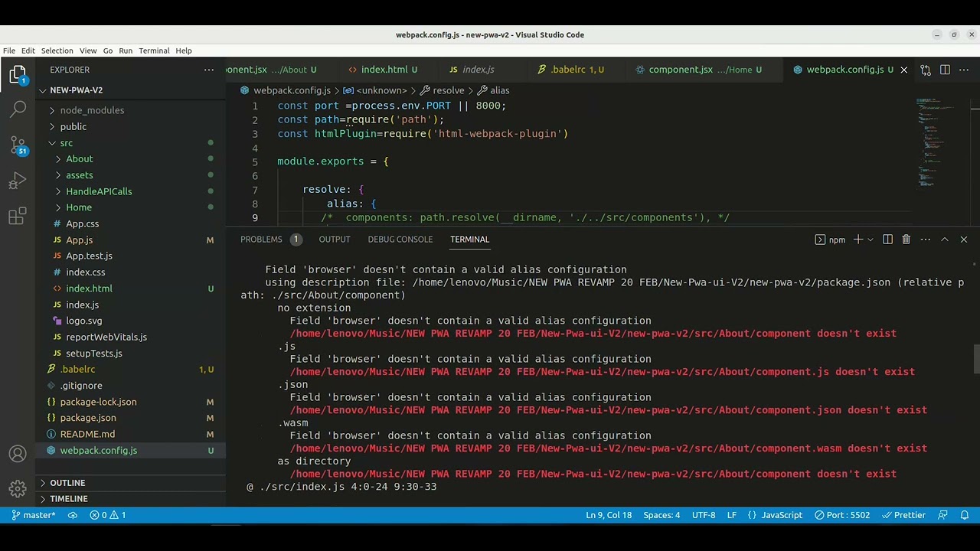Expand the Home folder
This screenshot has width=980, height=551.
(130, 207)
